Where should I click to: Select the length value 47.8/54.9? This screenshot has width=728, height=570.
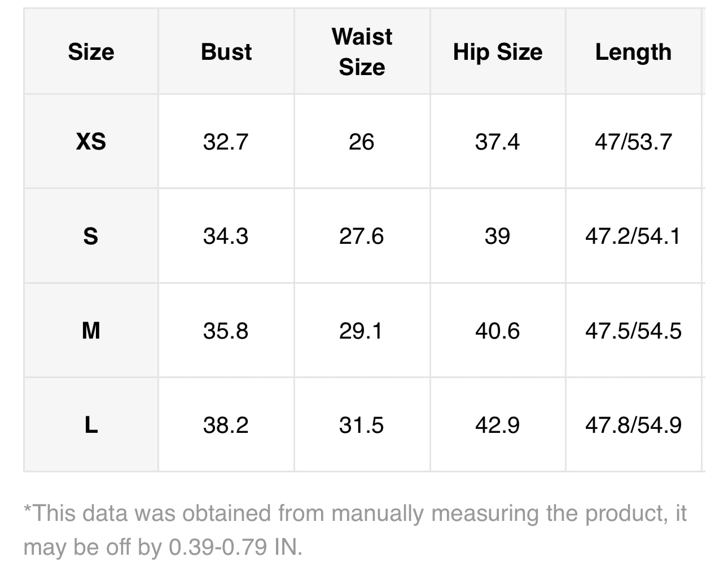click(633, 425)
